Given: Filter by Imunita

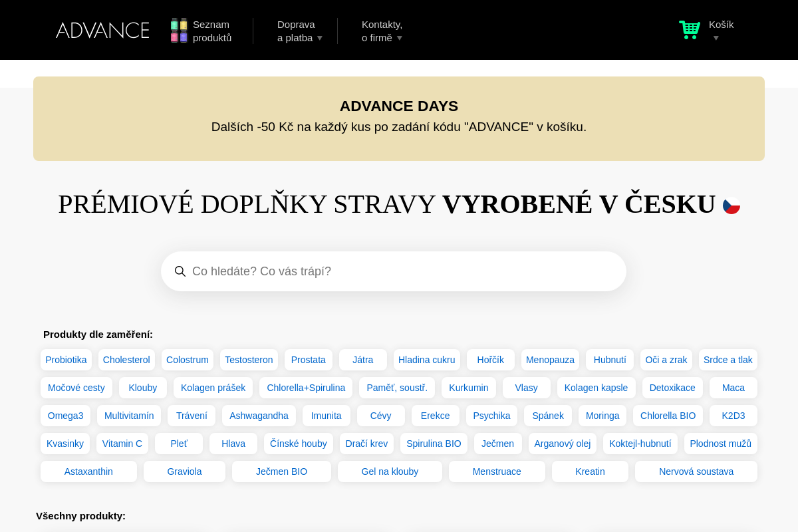Looking at the screenshot, I should [327, 416].
